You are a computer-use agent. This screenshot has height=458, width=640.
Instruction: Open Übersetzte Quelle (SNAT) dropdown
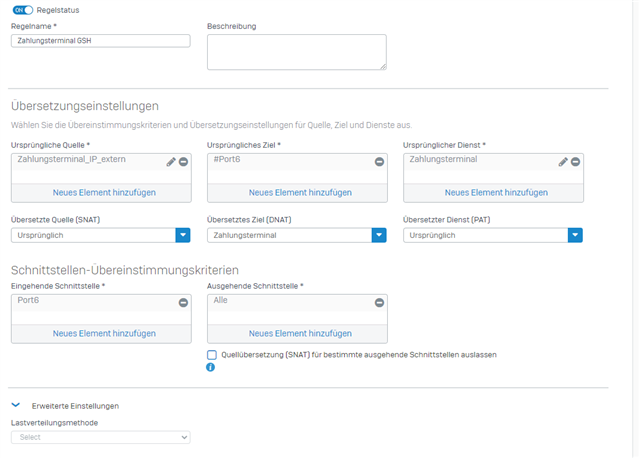[x=101, y=235]
